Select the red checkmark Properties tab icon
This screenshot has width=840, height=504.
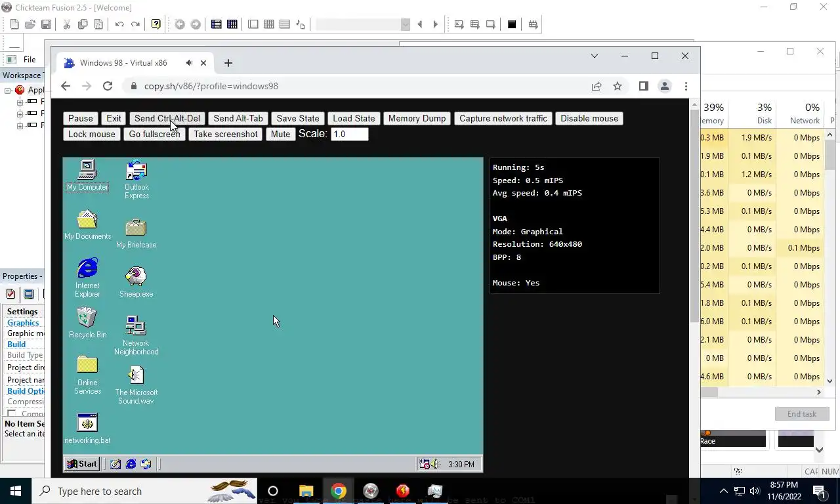click(10, 294)
